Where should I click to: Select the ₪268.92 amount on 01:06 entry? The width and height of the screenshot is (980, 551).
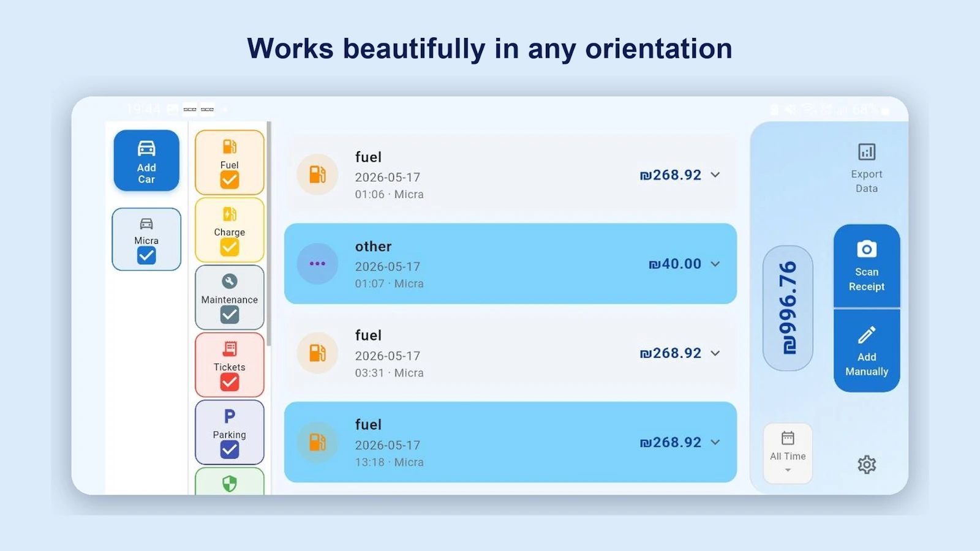671,175
